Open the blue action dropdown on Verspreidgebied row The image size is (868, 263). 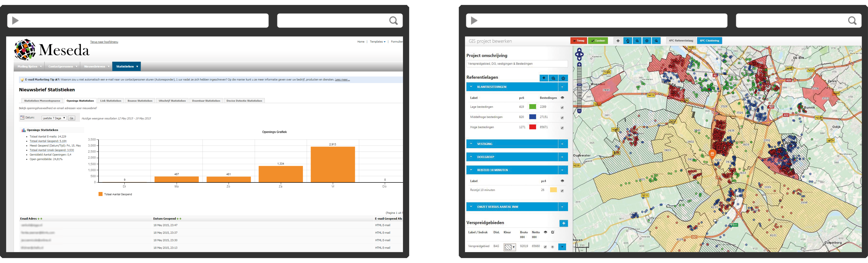click(562, 247)
